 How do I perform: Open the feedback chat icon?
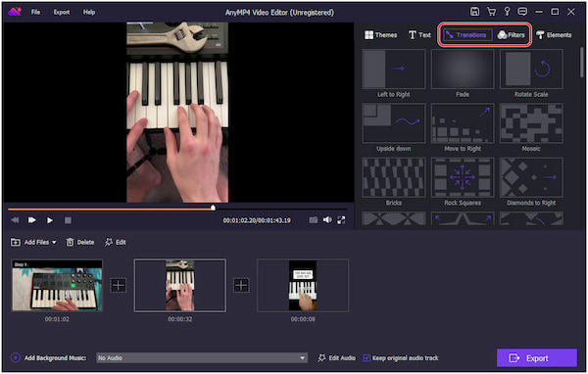coord(522,12)
